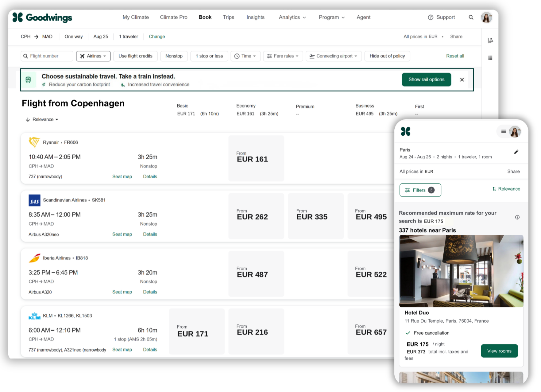Click the KLM airline logo
This screenshot has height=392, width=541.
tap(34, 316)
